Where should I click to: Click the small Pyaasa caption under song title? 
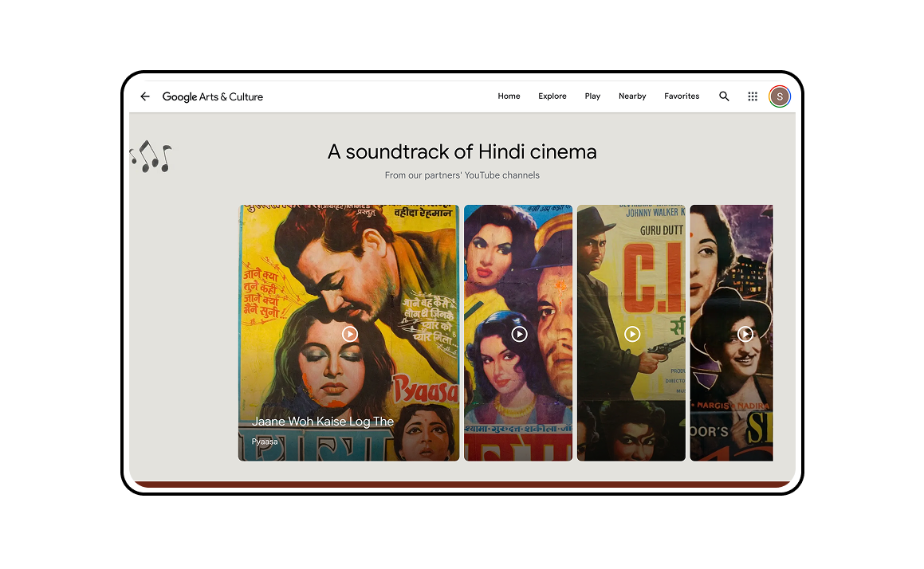[x=265, y=441]
